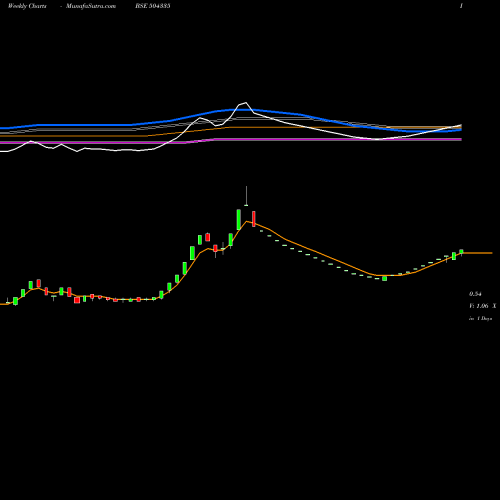Image resolution: width=500 pixels, height=500 pixels.
Task: Click the peak of the white indicator line
Action: [246, 103]
